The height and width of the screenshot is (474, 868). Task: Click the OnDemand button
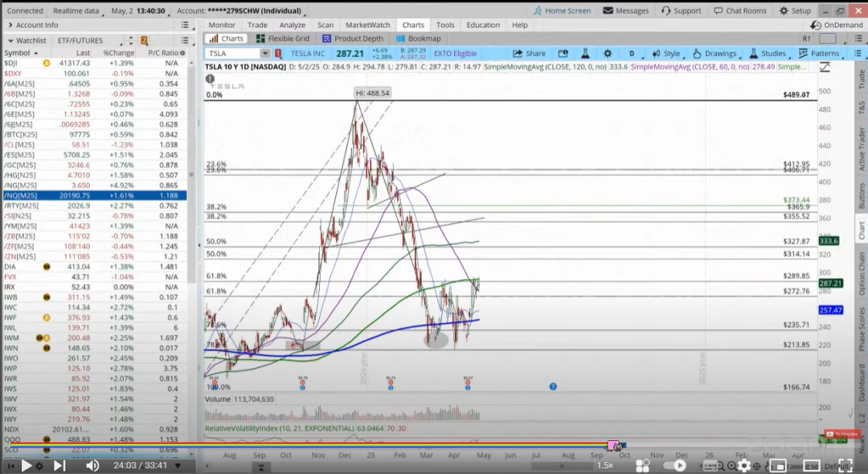tap(837, 25)
